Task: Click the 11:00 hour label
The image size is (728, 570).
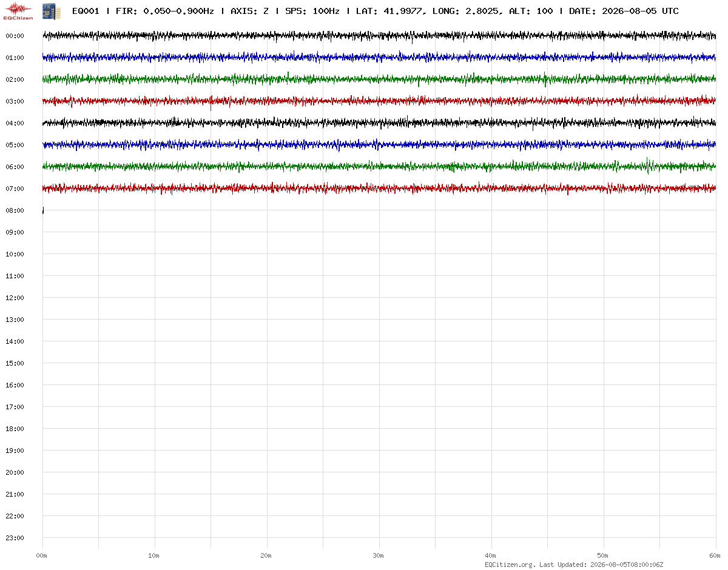Action: coord(15,276)
